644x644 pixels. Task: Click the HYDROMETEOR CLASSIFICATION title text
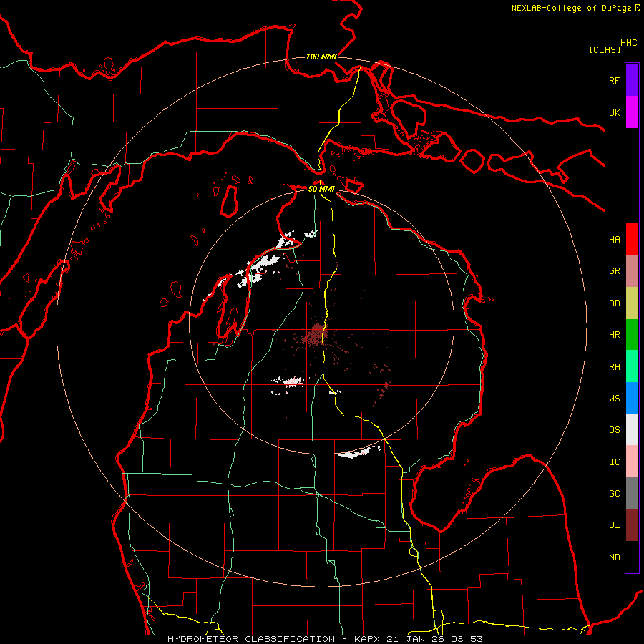pos(251,639)
